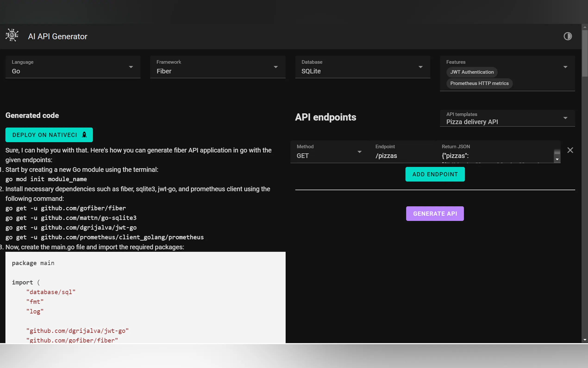Expand the Features dropdown arrow
This screenshot has width=588, height=368.
click(565, 67)
